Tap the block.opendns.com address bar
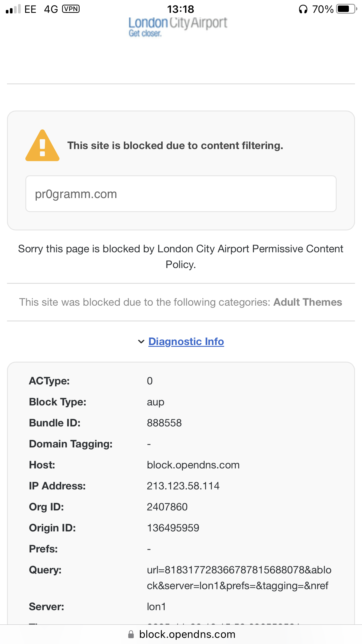The height and width of the screenshot is (644, 362). click(x=187, y=634)
